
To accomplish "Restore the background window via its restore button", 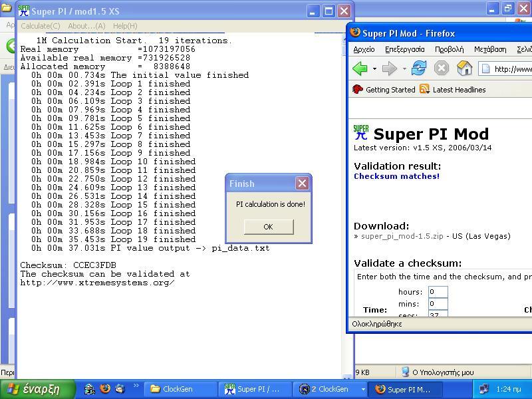I will click(508, 9).
